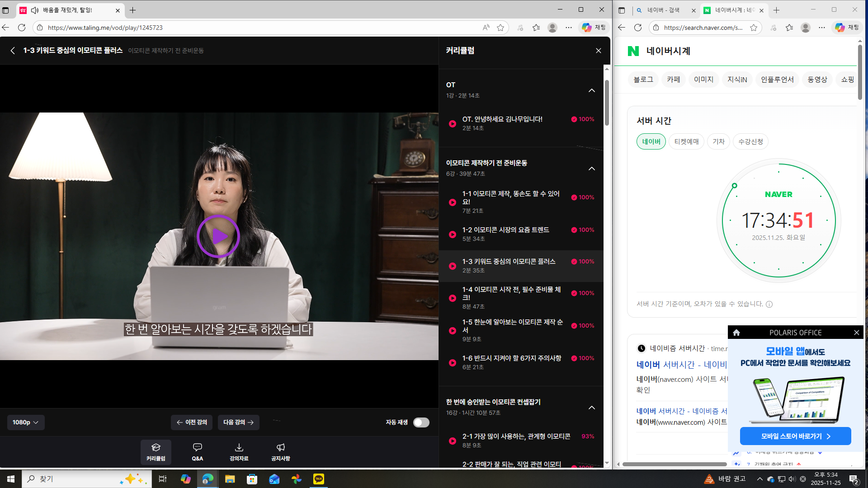Open the server time info icon
The height and width of the screenshot is (488, 868).
(769, 305)
